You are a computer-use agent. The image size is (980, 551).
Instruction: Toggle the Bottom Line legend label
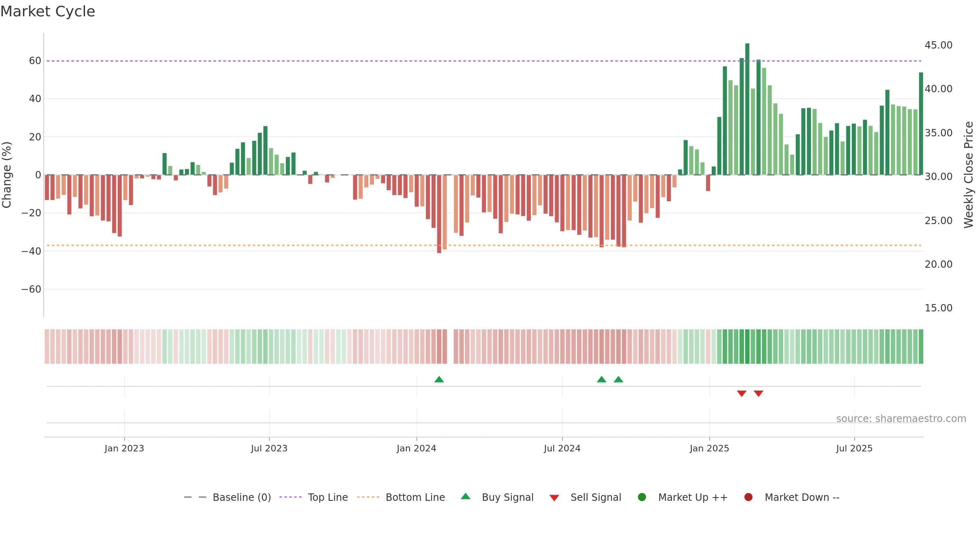click(x=415, y=497)
